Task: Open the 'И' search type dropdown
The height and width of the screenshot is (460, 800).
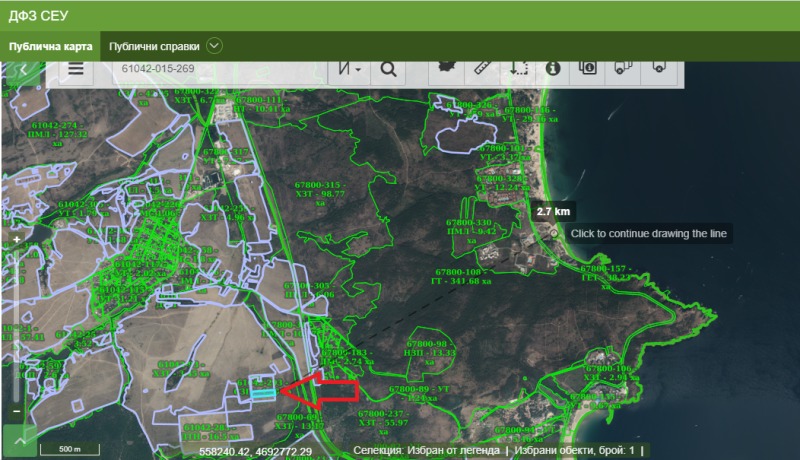Action: click(350, 69)
